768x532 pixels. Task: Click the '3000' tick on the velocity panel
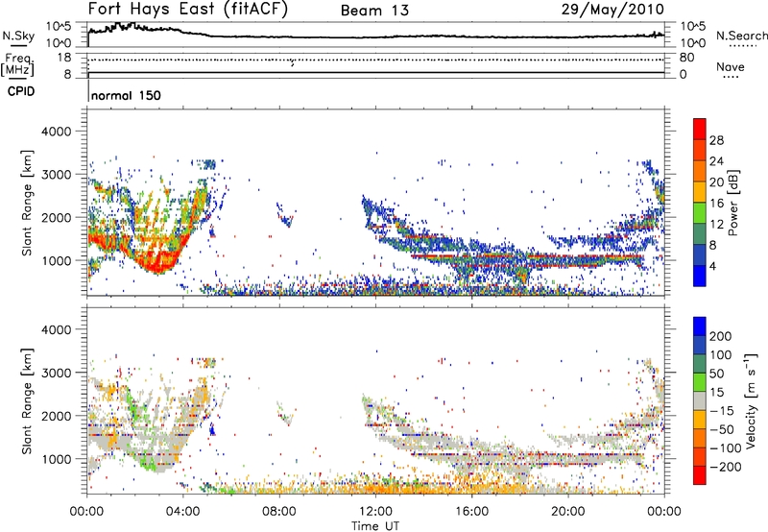pyautogui.click(x=57, y=373)
